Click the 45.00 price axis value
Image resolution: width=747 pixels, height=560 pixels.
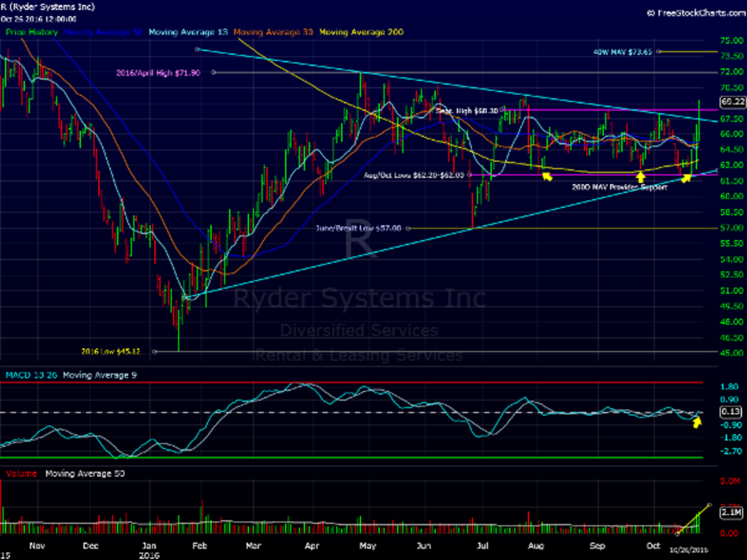click(730, 353)
